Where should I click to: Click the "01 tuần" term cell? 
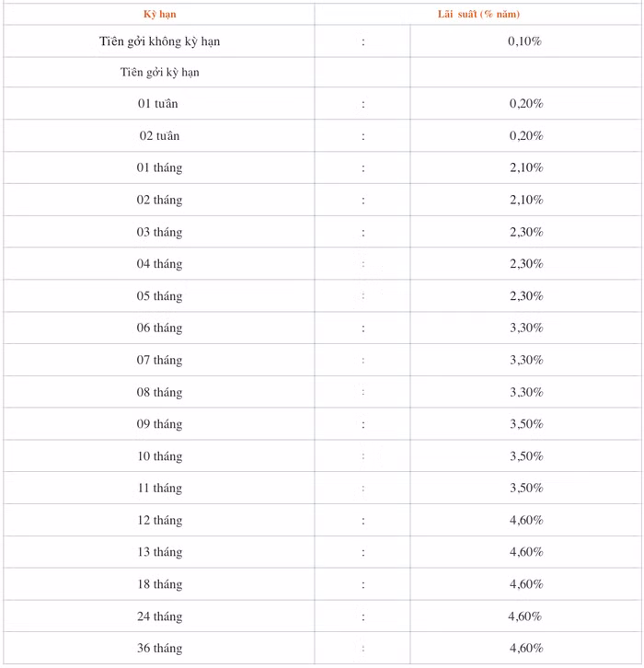coord(159,104)
